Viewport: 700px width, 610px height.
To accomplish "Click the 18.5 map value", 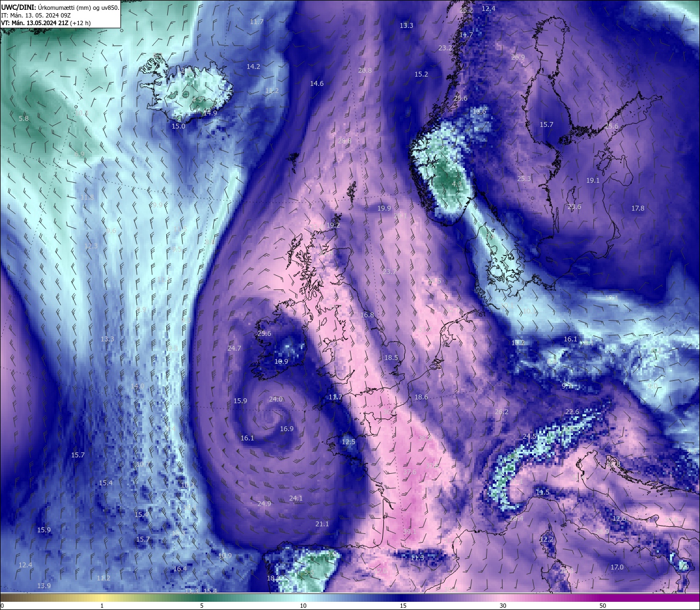I will click(391, 357).
